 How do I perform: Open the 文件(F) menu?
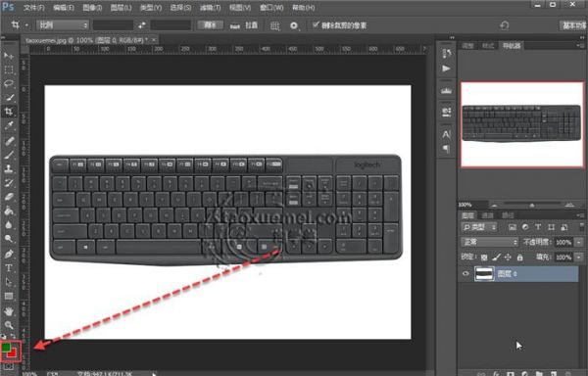(x=33, y=8)
